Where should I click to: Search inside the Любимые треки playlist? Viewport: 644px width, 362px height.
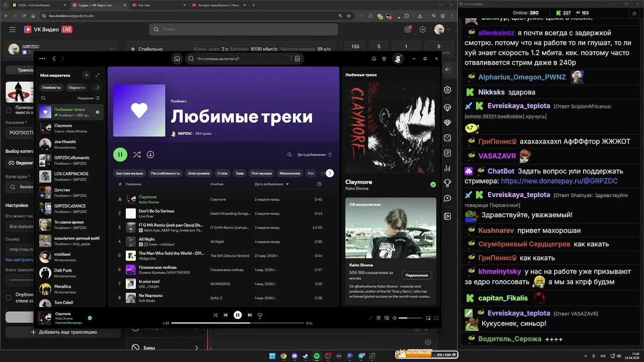[289, 155]
